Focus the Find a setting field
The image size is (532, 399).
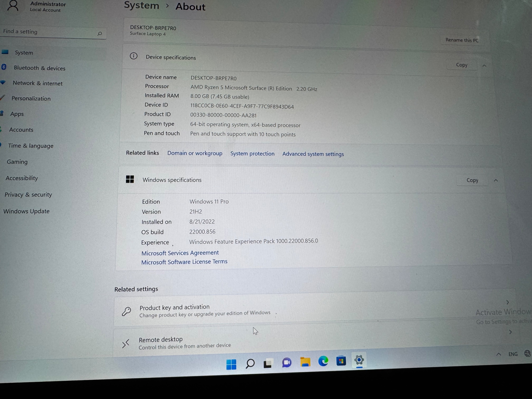coord(53,32)
